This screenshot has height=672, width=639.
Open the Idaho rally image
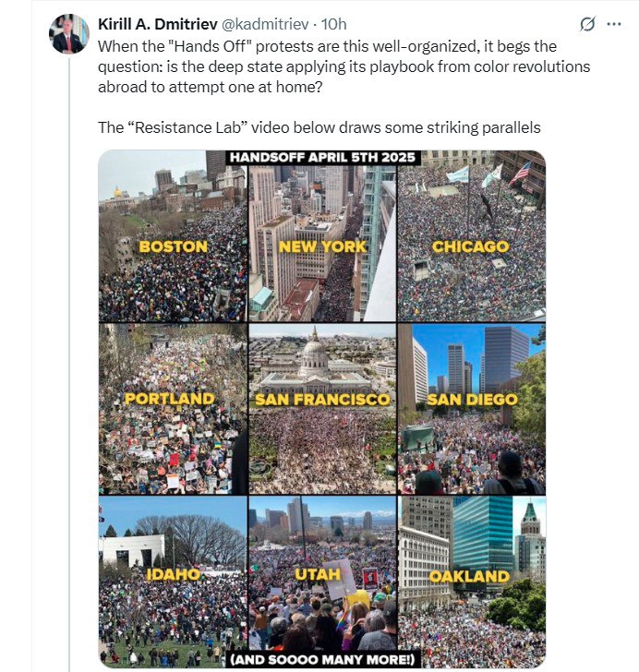(x=173, y=582)
